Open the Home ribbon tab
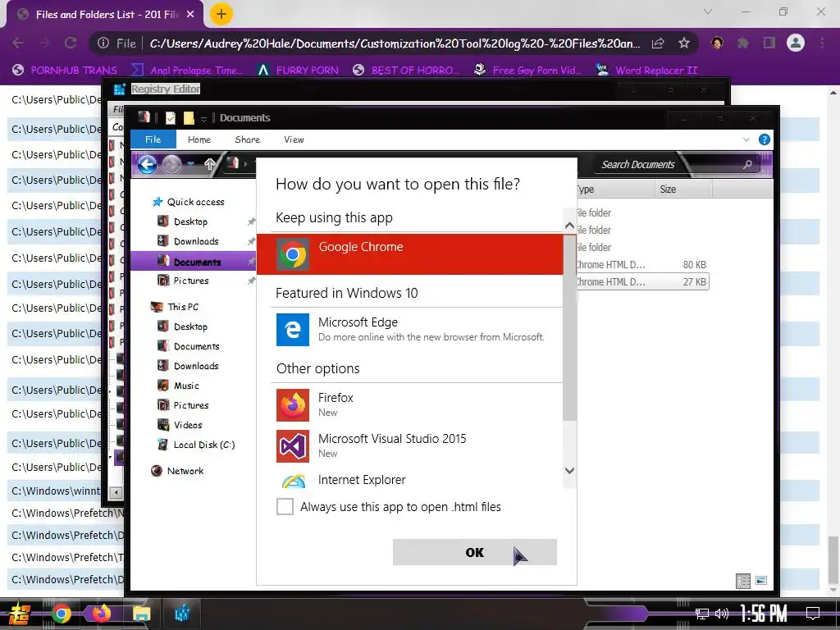The width and height of the screenshot is (840, 630). 199,139
